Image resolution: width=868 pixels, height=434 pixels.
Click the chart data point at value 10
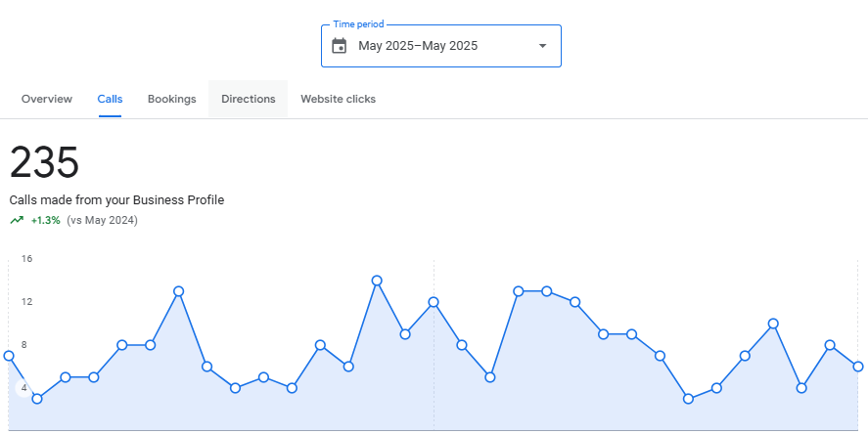[773, 324]
